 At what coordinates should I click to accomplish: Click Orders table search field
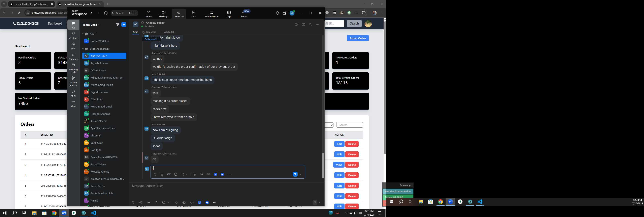[x=350, y=125]
